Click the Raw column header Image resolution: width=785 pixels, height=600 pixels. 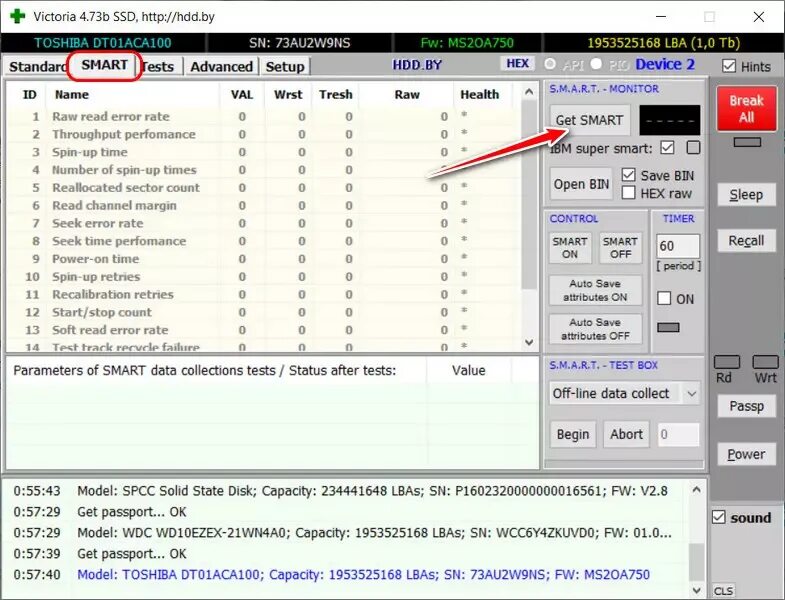tap(407, 95)
